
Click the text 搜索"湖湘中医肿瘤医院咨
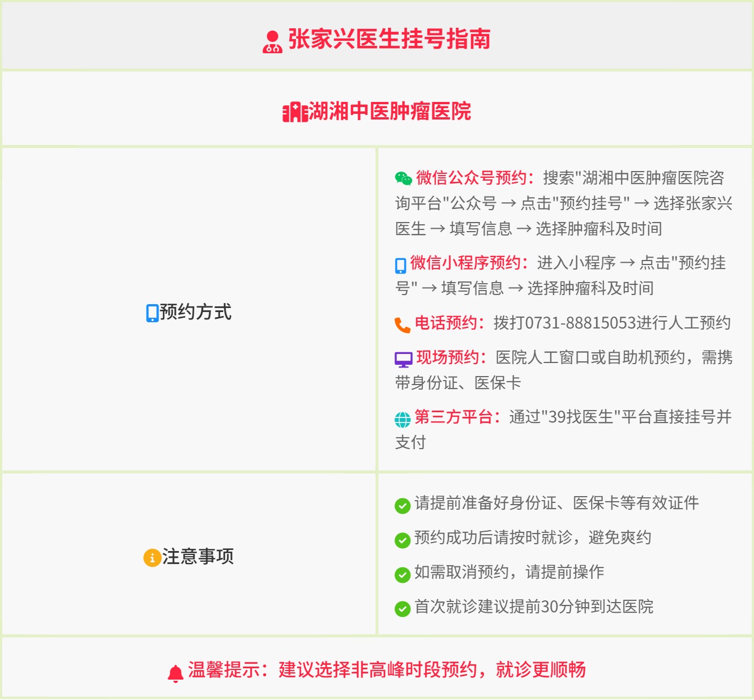click(x=633, y=178)
